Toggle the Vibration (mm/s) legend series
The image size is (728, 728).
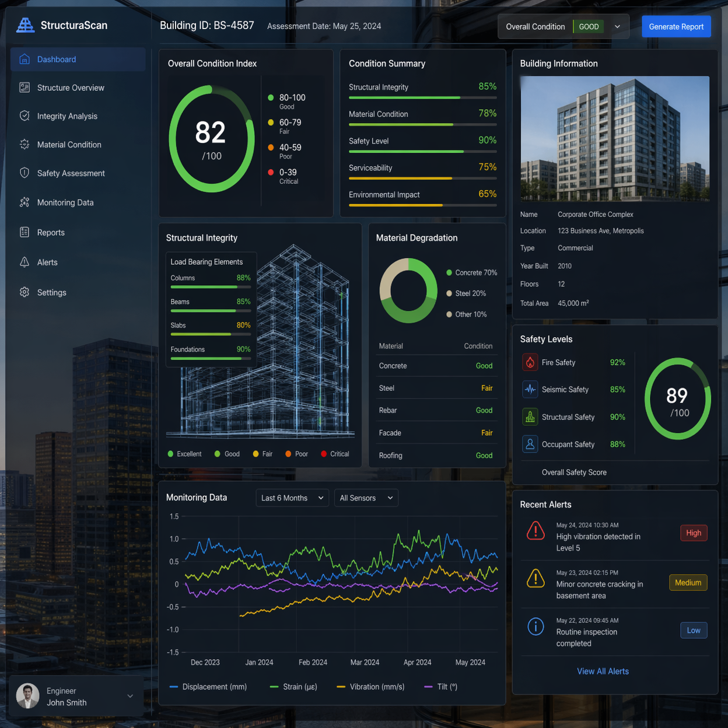371,687
